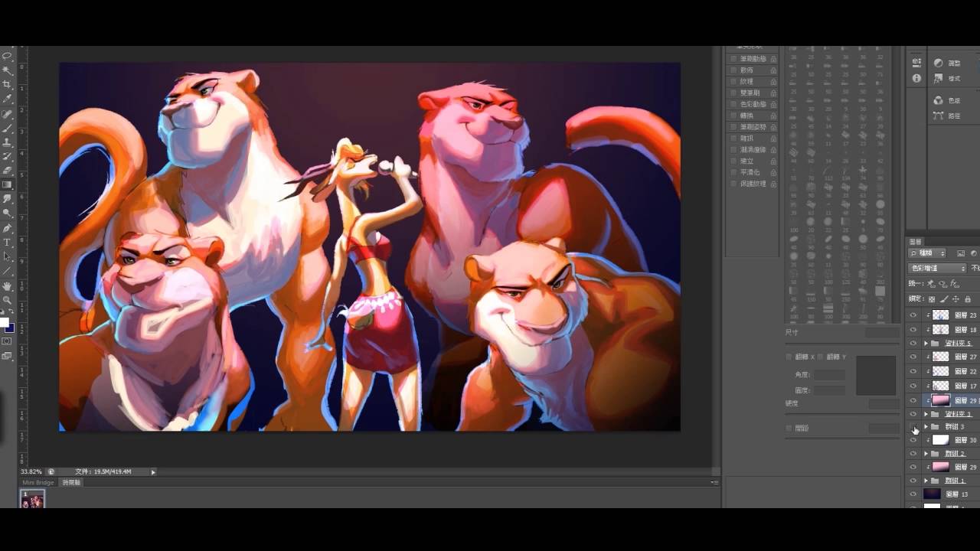
Task: Switch to the 時間軸 timeline tab
Action: (x=71, y=483)
